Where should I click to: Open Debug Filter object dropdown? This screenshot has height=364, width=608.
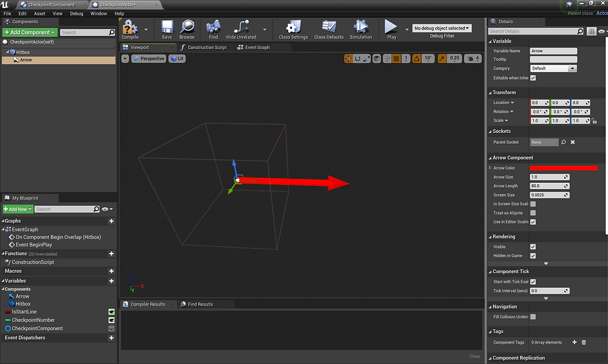[442, 29]
